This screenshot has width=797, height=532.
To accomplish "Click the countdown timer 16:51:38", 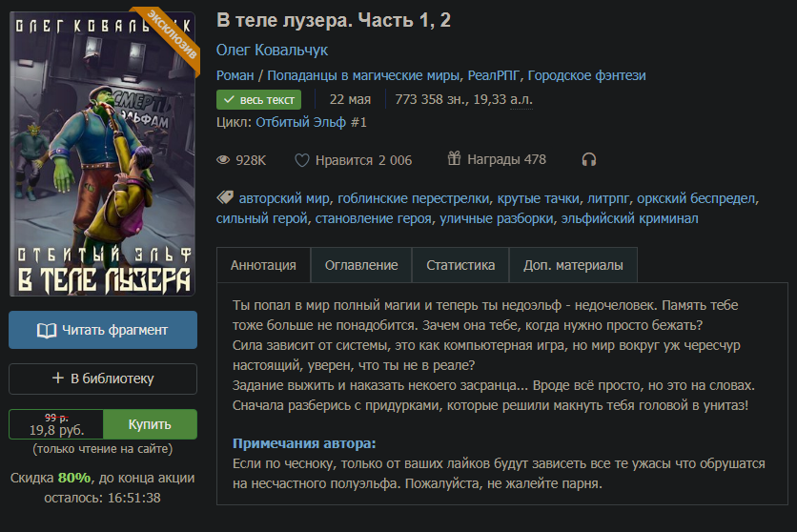I will tap(134, 498).
